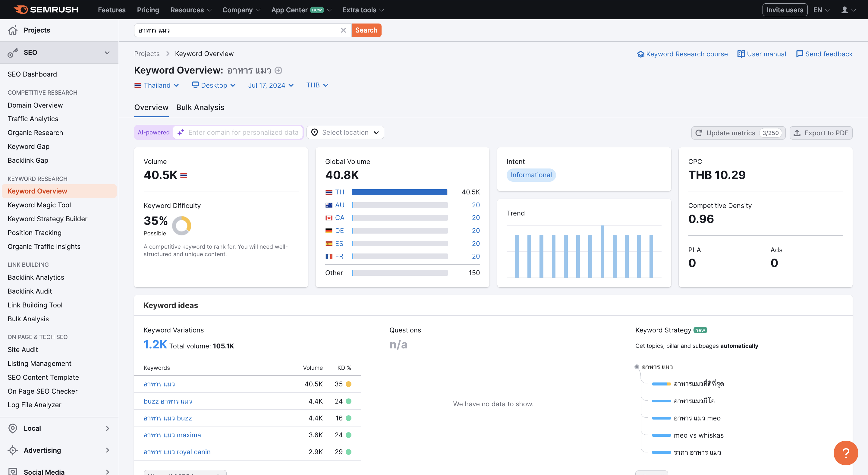The image size is (868, 475).
Task: Select the Overview tab
Action: coord(151,108)
